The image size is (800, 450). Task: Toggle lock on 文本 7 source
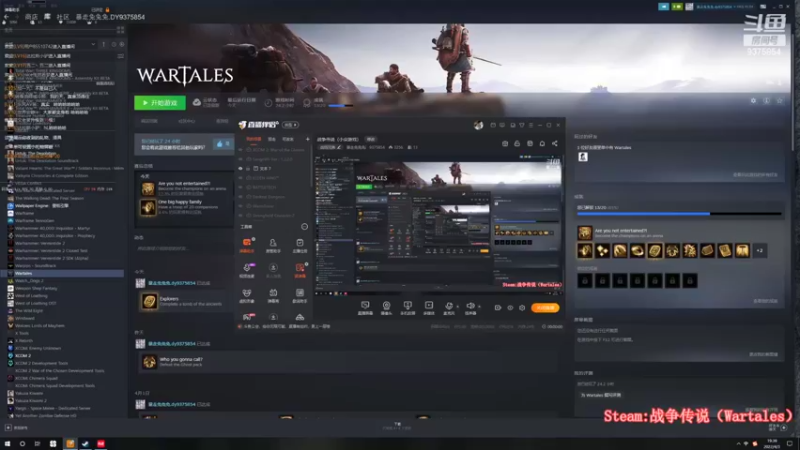[x=248, y=168]
